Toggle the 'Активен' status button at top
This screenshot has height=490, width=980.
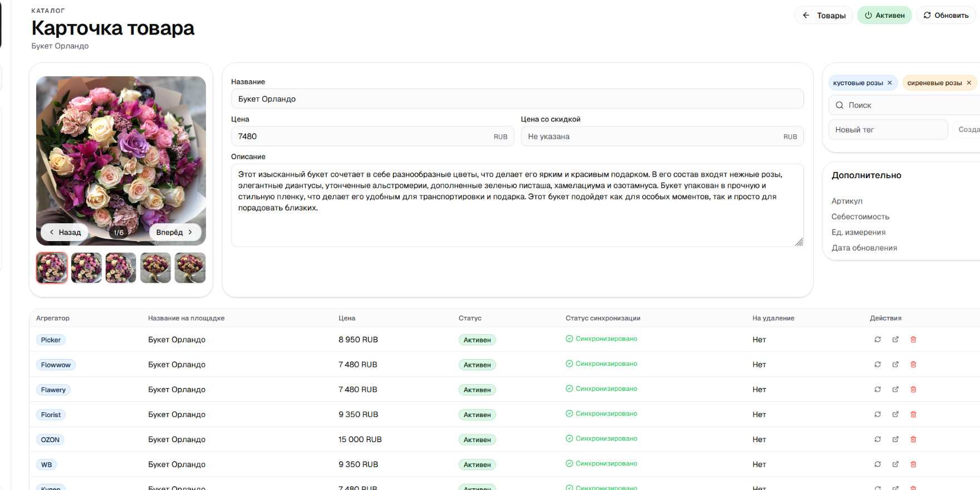tap(884, 16)
